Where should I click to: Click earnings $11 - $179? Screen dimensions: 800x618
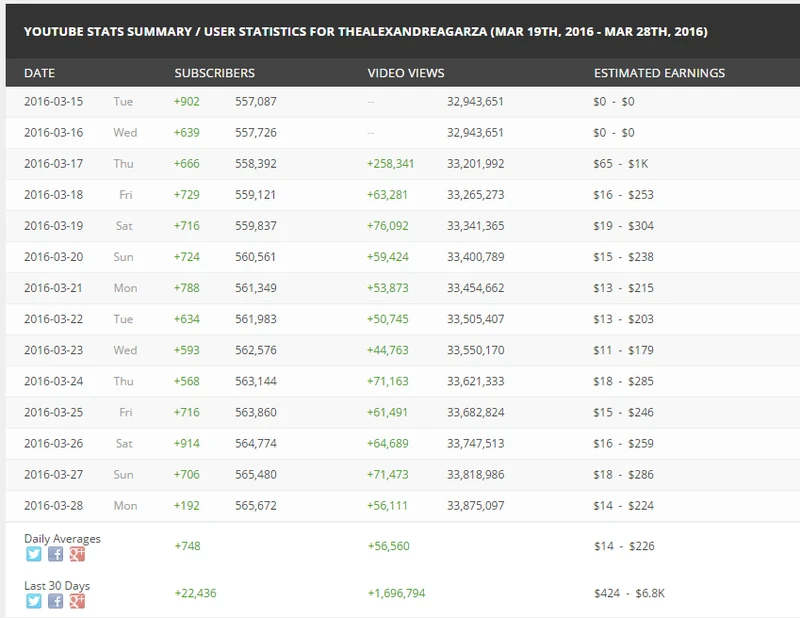coord(623,351)
